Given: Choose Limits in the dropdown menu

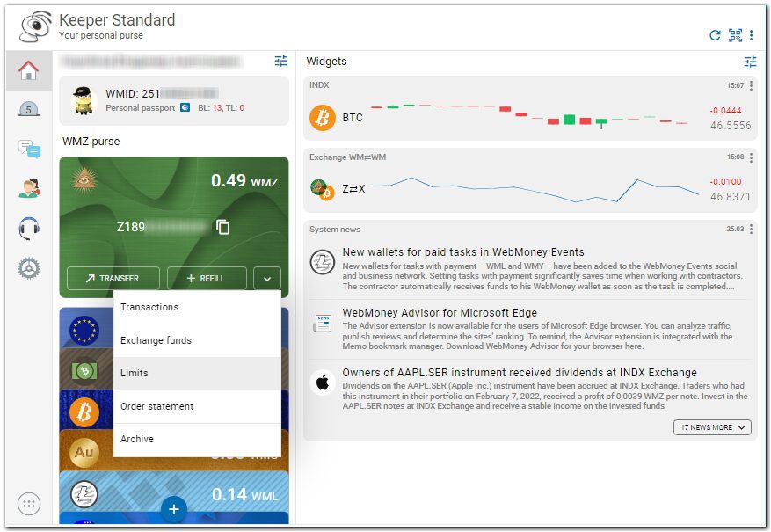Looking at the screenshot, I should click(197, 373).
